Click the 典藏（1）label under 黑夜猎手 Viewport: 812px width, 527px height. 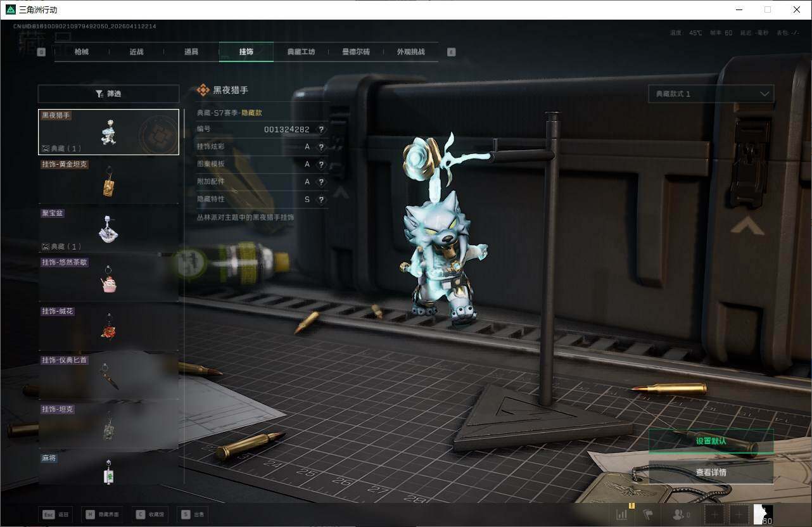coord(62,148)
